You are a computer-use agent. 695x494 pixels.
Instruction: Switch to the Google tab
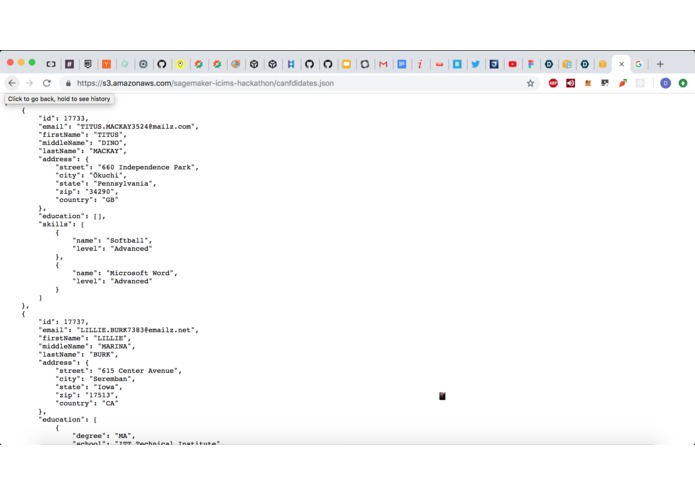(638, 64)
